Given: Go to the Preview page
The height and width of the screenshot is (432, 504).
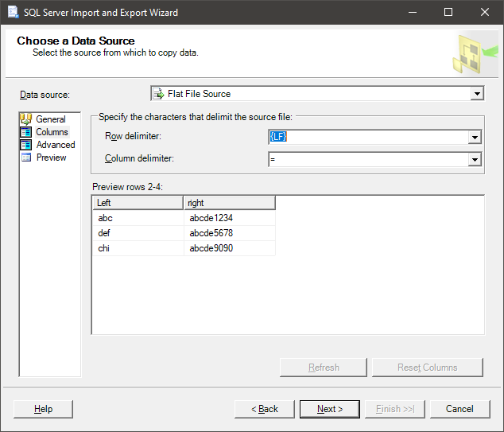Looking at the screenshot, I should click(x=52, y=158).
